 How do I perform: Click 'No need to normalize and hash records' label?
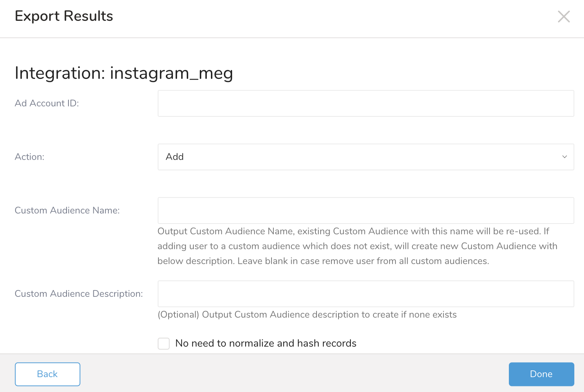coord(266,343)
